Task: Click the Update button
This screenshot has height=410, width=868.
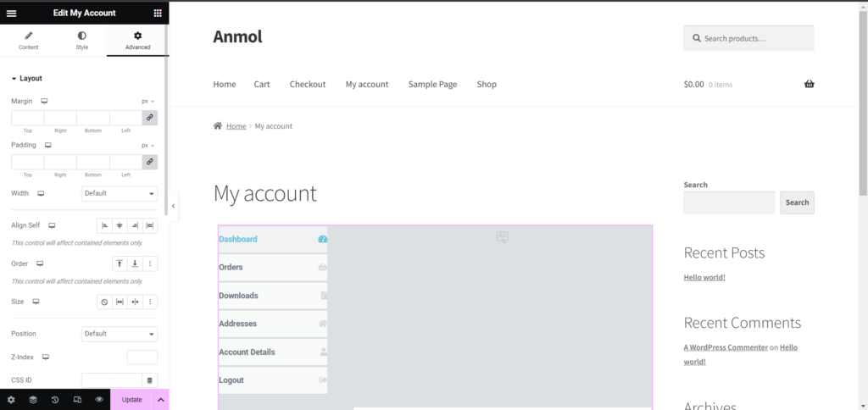Action: coord(131,400)
